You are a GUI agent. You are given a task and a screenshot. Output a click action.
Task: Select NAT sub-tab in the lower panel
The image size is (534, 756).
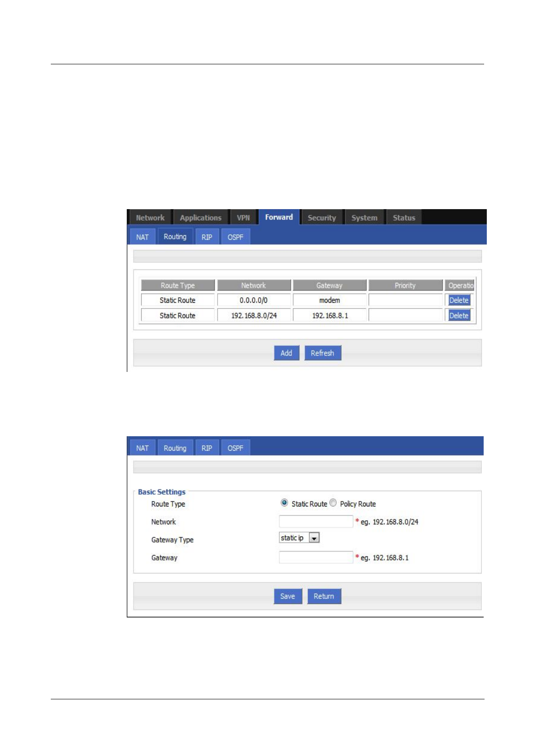(142, 448)
